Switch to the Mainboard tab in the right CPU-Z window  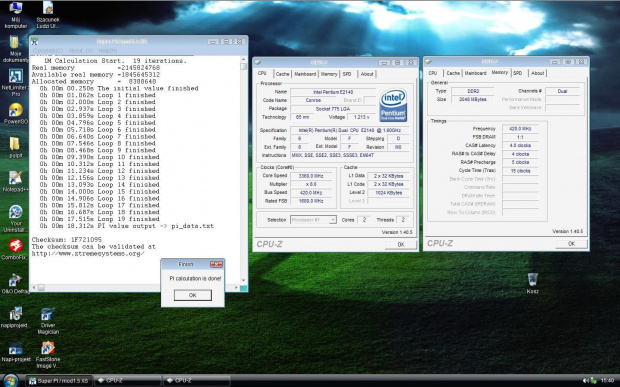point(475,73)
